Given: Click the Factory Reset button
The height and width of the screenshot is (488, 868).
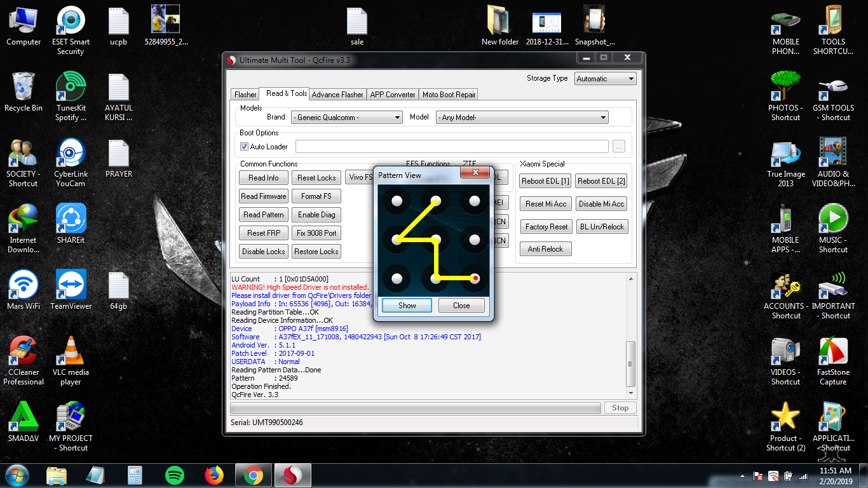Looking at the screenshot, I should (x=545, y=227).
